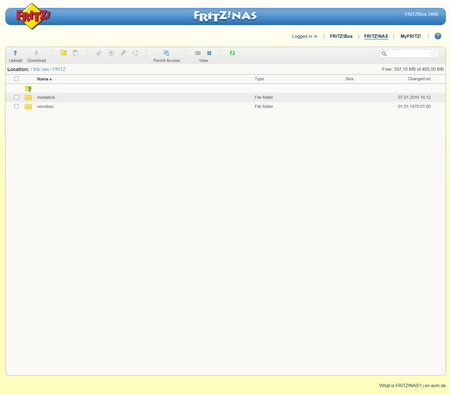Click the delete (trash) toolbar icon

pos(111,53)
